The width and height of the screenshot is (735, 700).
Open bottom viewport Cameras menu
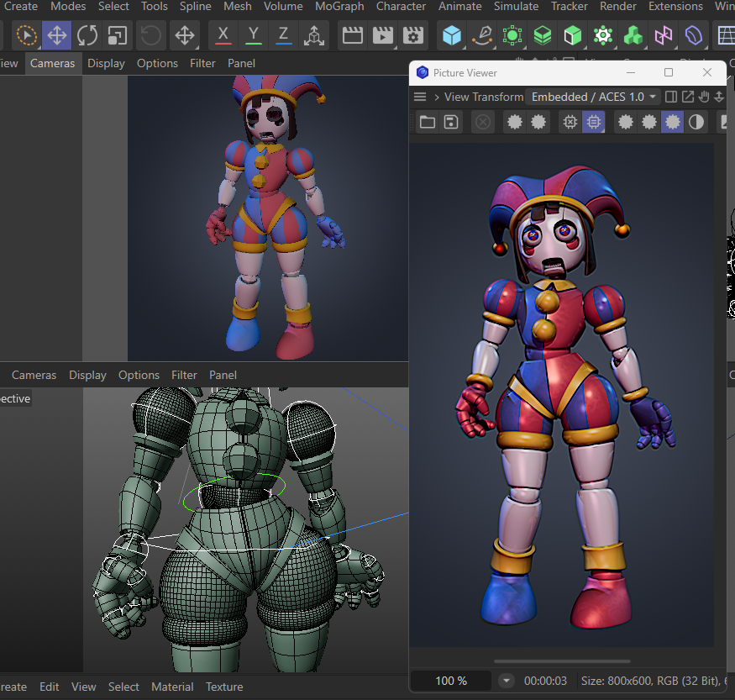34,375
